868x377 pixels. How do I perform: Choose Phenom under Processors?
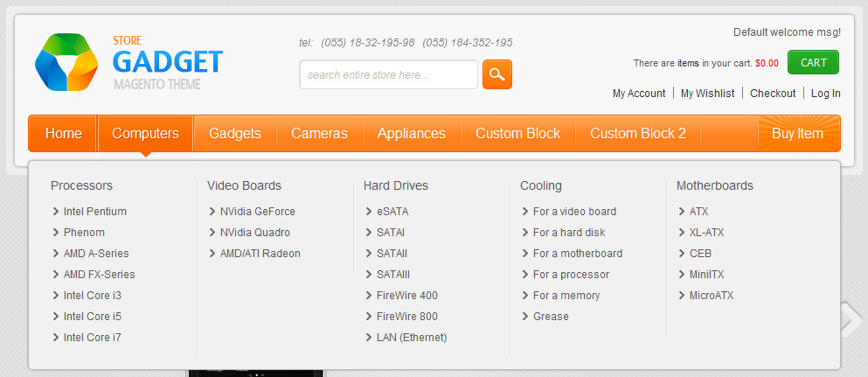84,233
